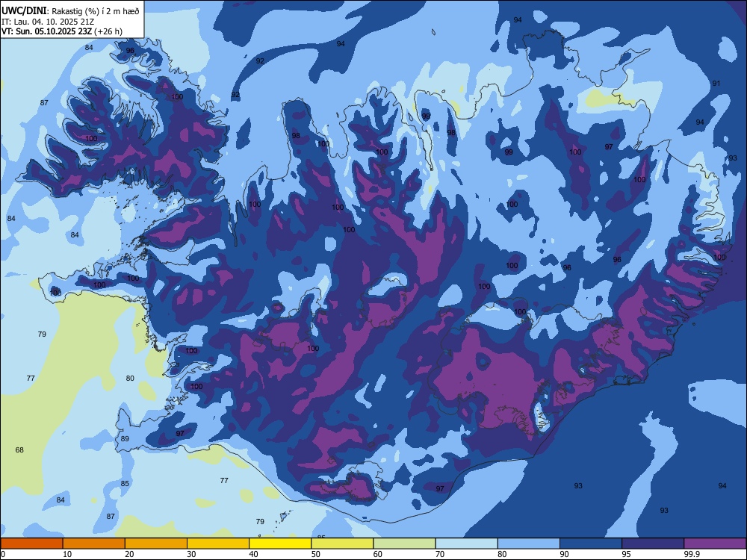Pick the bright yellow 40–50 legend swatch
Viewport: 747px width, 560px height.
click(280, 544)
